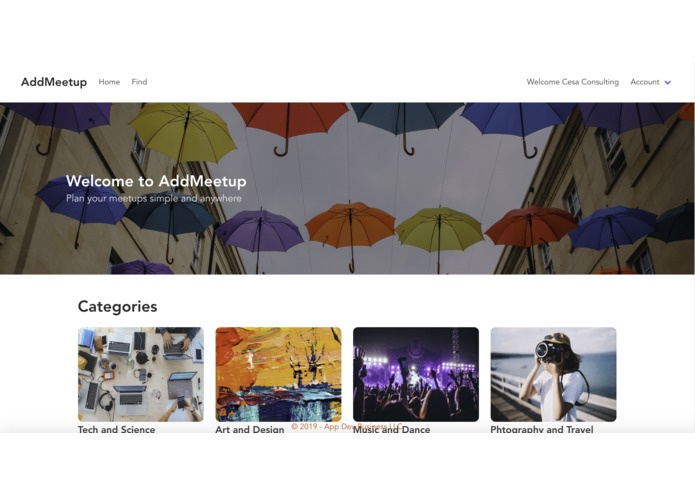Open the Photography and Travel thumbnail

(x=553, y=374)
